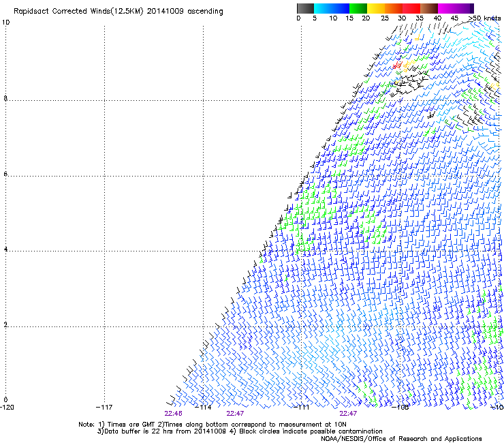Select the '30' legend speed label
Viewport: 504px width, 443px height.
coord(402,18)
